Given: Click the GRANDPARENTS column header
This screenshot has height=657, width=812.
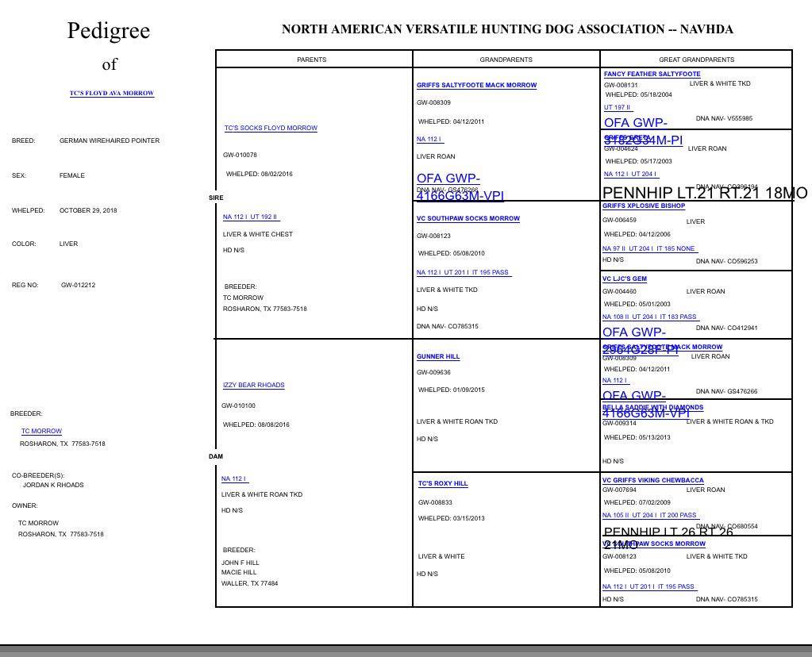Looking at the screenshot, I should click(506, 60).
